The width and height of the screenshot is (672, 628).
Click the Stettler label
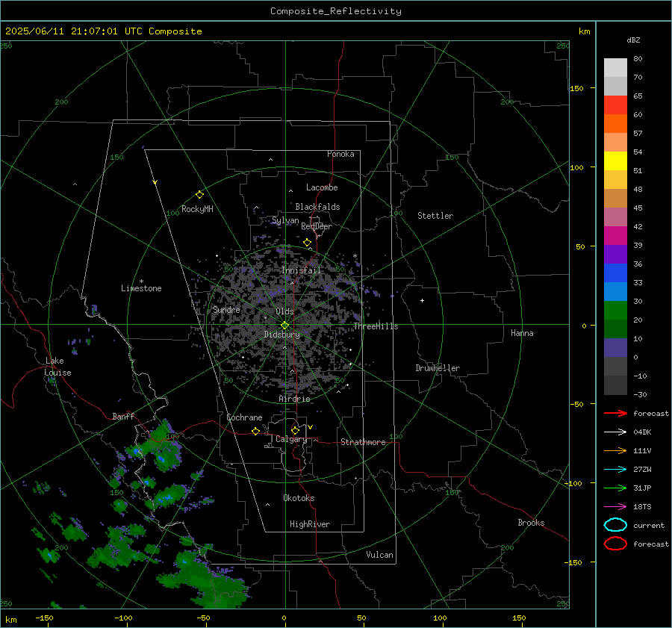click(435, 216)
